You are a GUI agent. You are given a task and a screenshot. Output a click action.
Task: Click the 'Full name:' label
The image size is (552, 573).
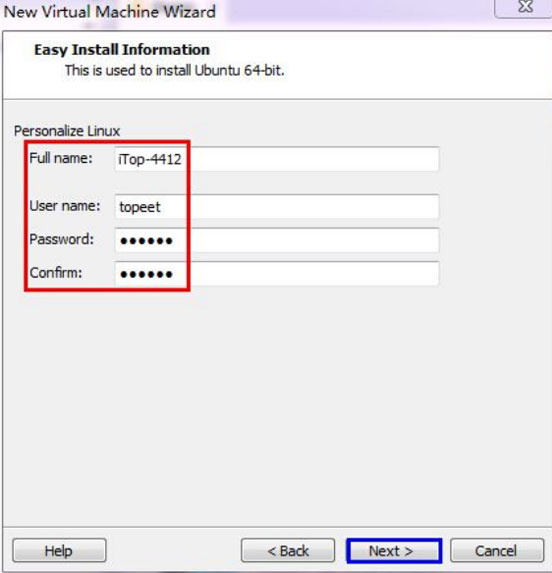tap(61, 158)
